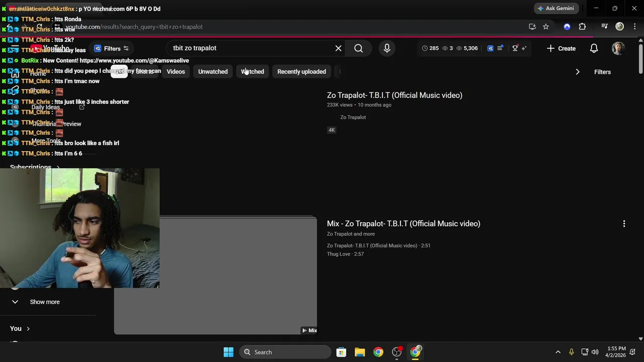Click the vidIQ views stat 5,306

click(x=467, y=48)
